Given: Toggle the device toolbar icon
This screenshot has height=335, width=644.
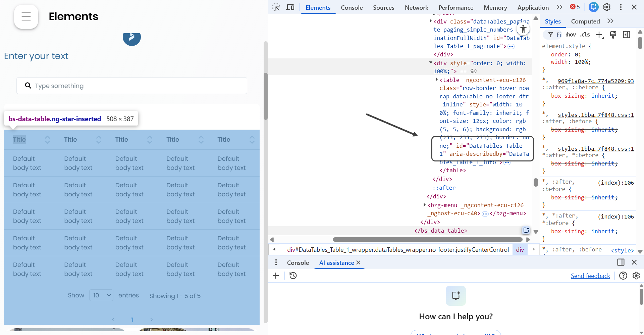Looking at the screenshot, I should (290, 7).
